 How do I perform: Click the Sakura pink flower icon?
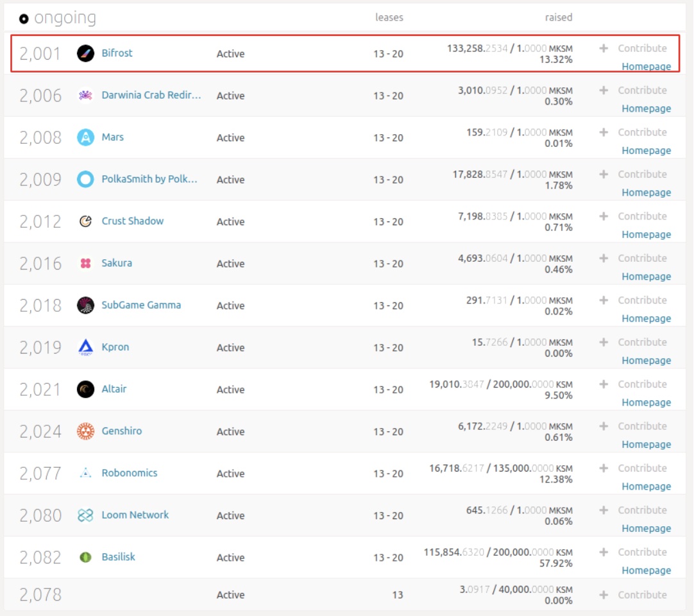pyautogui.click(x=85, y=263)
